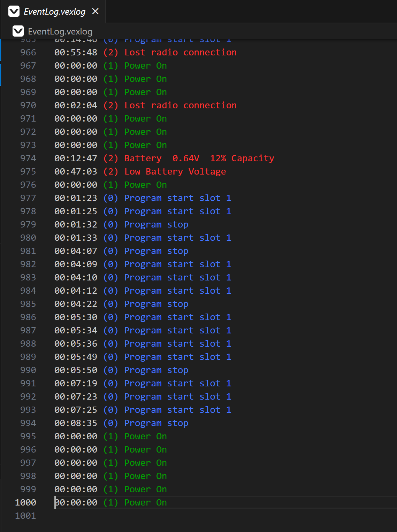The height and width of the screenshot is (532, 397).
Task: Click the empty line 1001
Action: click(105, 516)
